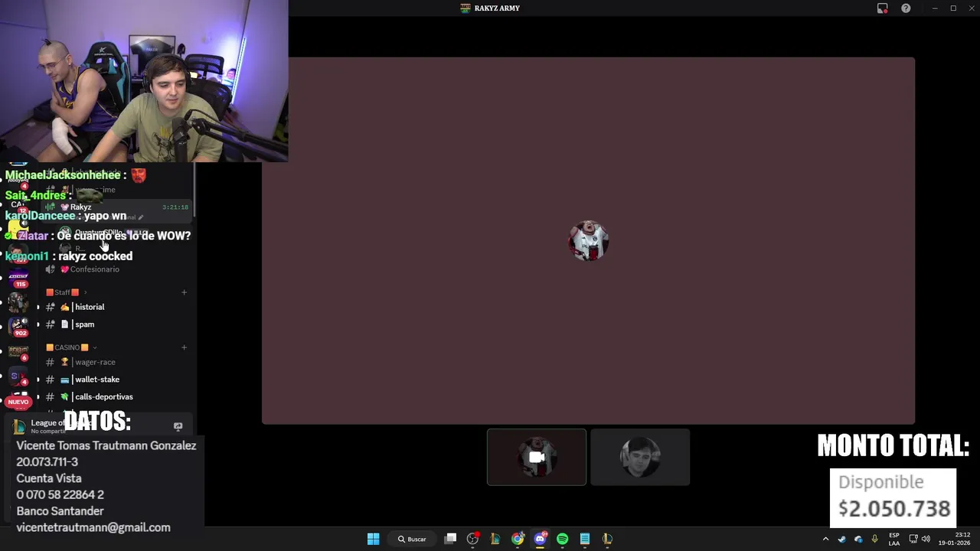Open the network tray icon

pyautogui.click(x=913, y=539)
